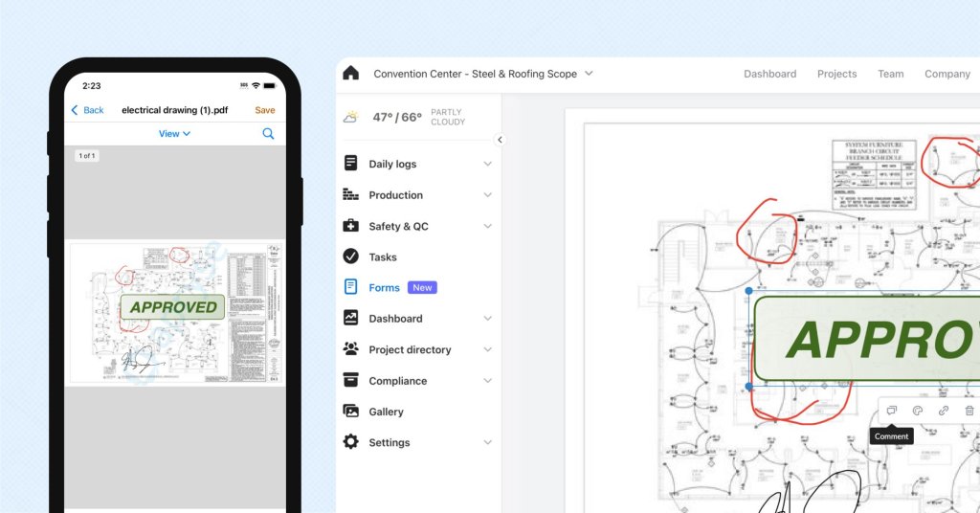
Task: Tap the APPROVED stamp on phone drawing
Action: tap(173, 307)
